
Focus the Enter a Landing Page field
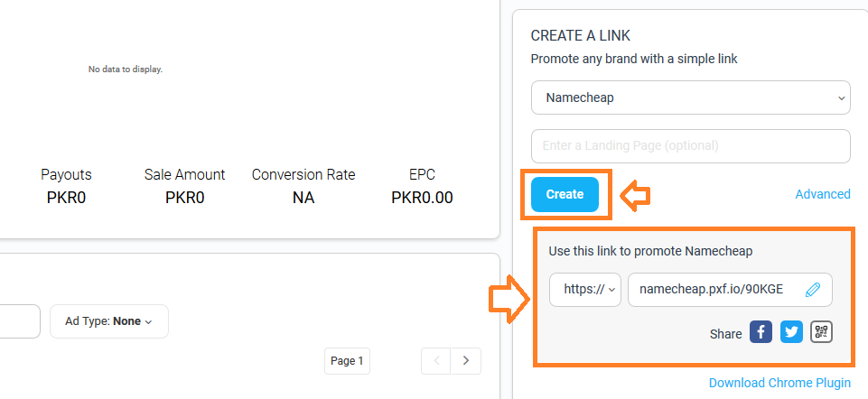pos(690,146)
